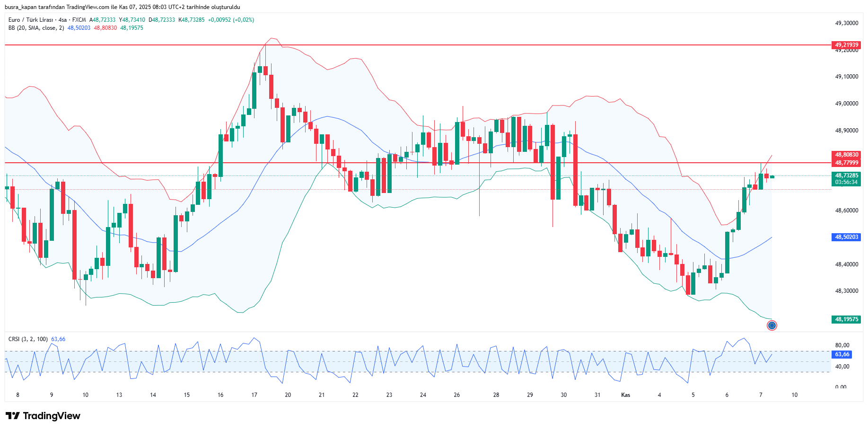This screenshot has width=868, height=430.
Task: Click the blue 48,50203 BB basis label
Action: (846, 237)
